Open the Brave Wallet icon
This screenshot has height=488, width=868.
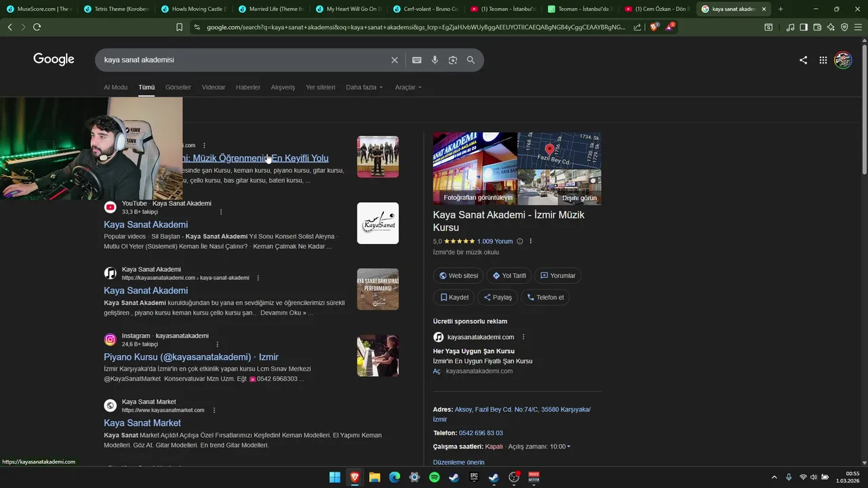point(817,27)
